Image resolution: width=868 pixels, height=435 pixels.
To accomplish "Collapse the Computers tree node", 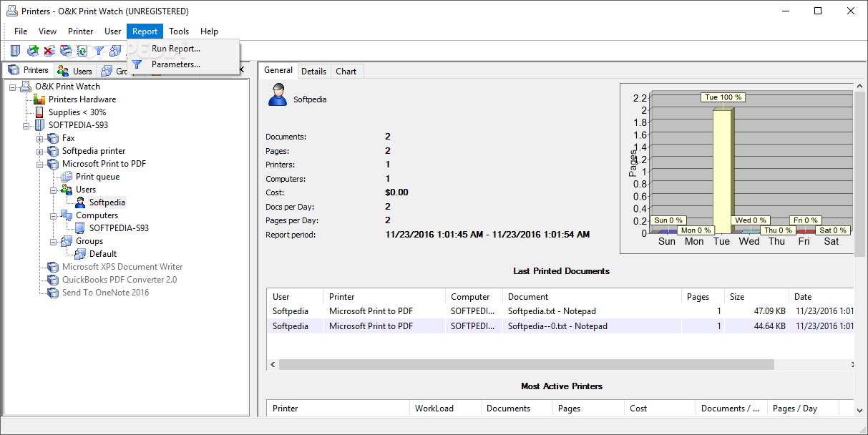I will pyautogui.click(x=54, y=215).
